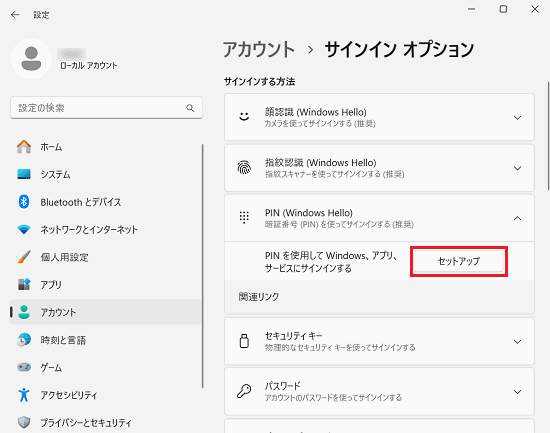Click アカウント breadcrumb link
The image size is (550, 433).
pyautogui.click(x=259, y=49)
